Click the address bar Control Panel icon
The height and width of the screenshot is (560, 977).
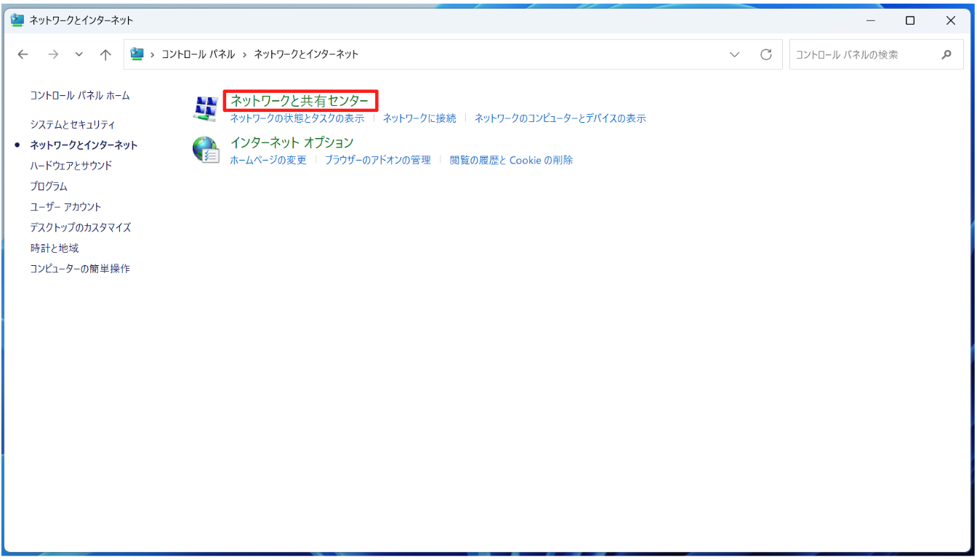(x=137, y=54)
